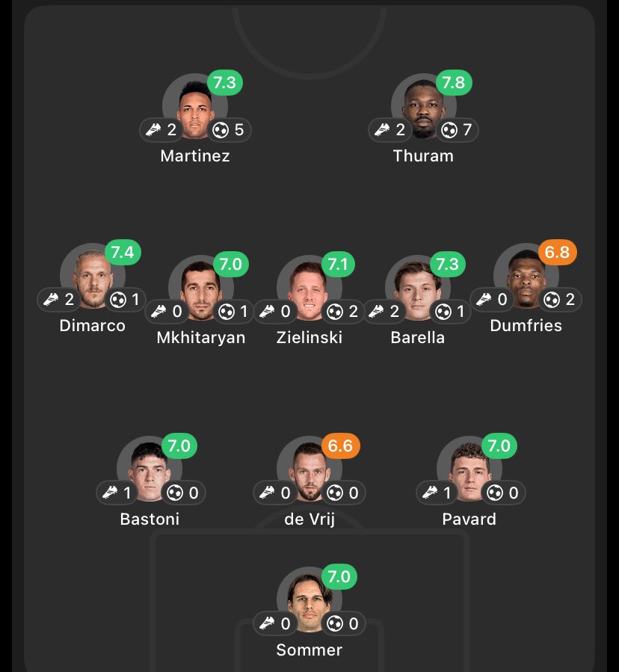
Task: Open Mkhitaryan's player name link
Action: point(200,337)
